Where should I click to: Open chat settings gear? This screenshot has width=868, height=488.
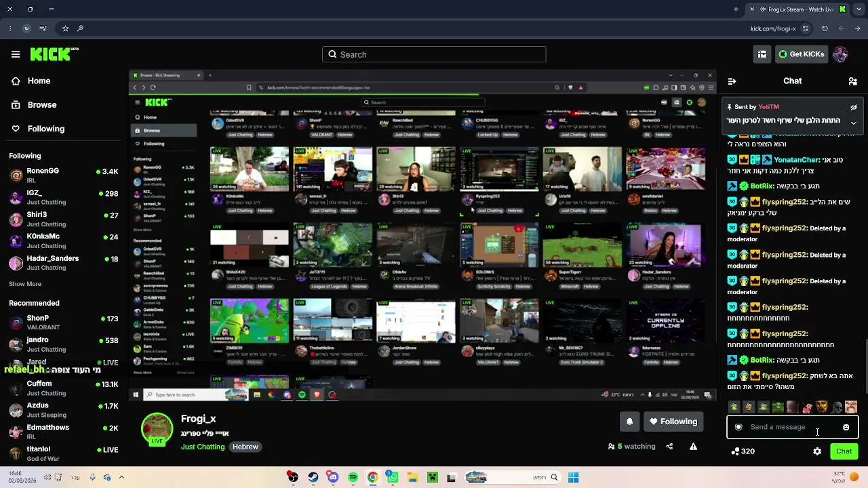[817, 451]
